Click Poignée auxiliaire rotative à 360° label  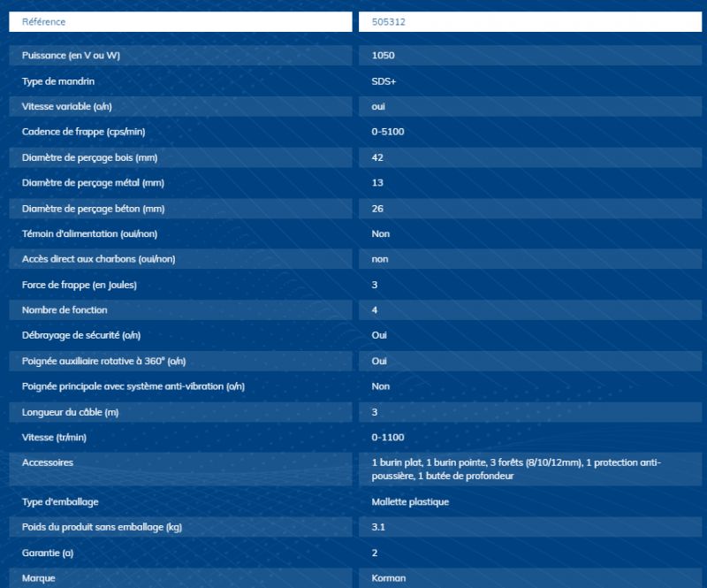(x=103, y=361)
